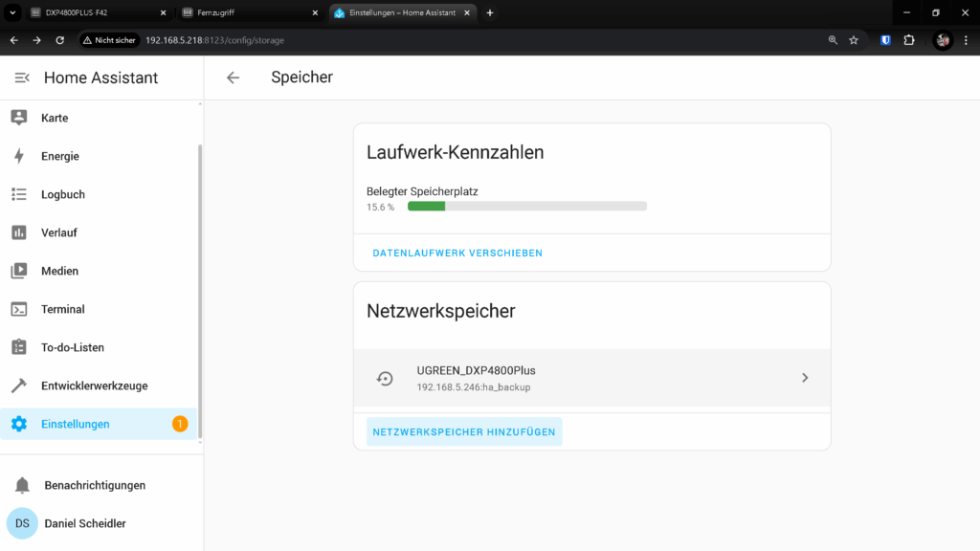Switch to the Fernzugriff browser tab
The width and height of the screenshot is (980, 551).
pos(250,12)
